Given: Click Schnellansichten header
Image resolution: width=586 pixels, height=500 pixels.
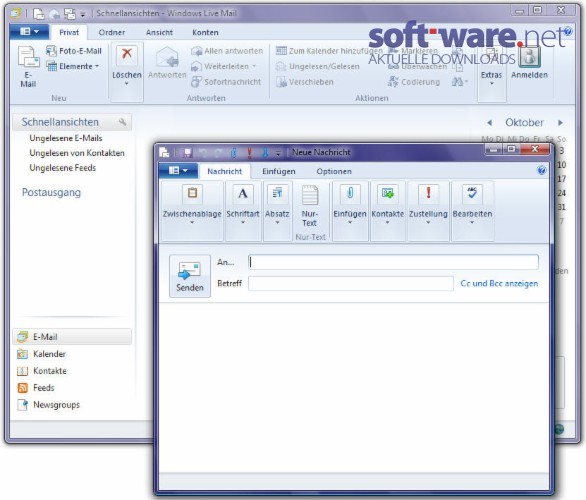Looking at the screenshot, I should pos(60,122).
